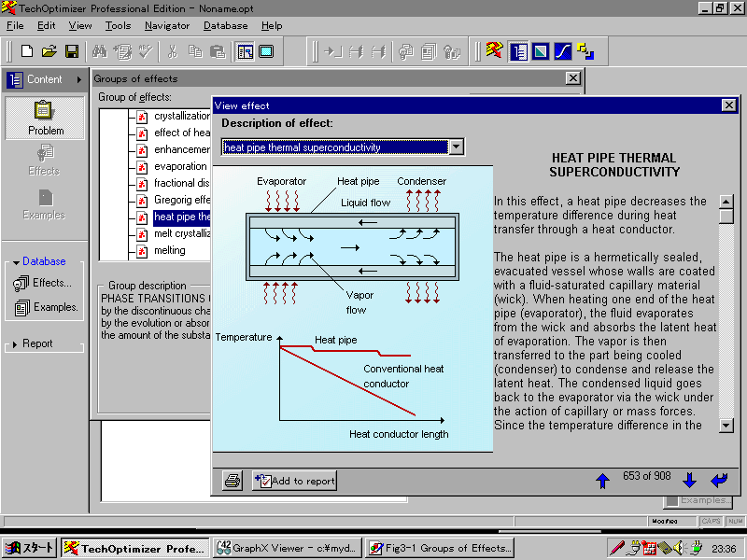Click the blue return arrow icon
This screenshot has height=560, width=747.
coord(719,480)
